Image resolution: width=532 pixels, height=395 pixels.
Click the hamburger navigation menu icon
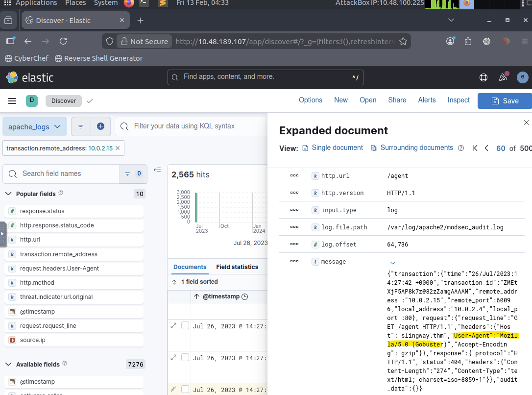click(12, 101)
